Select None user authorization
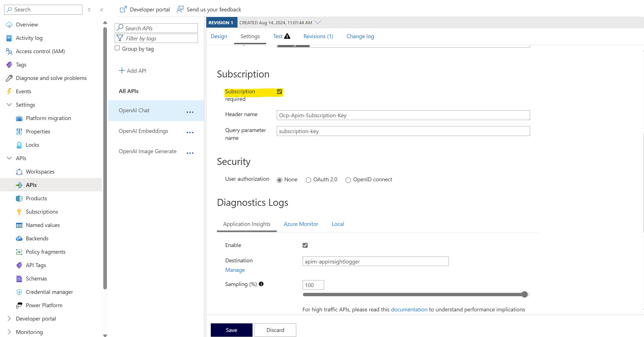 279,180
